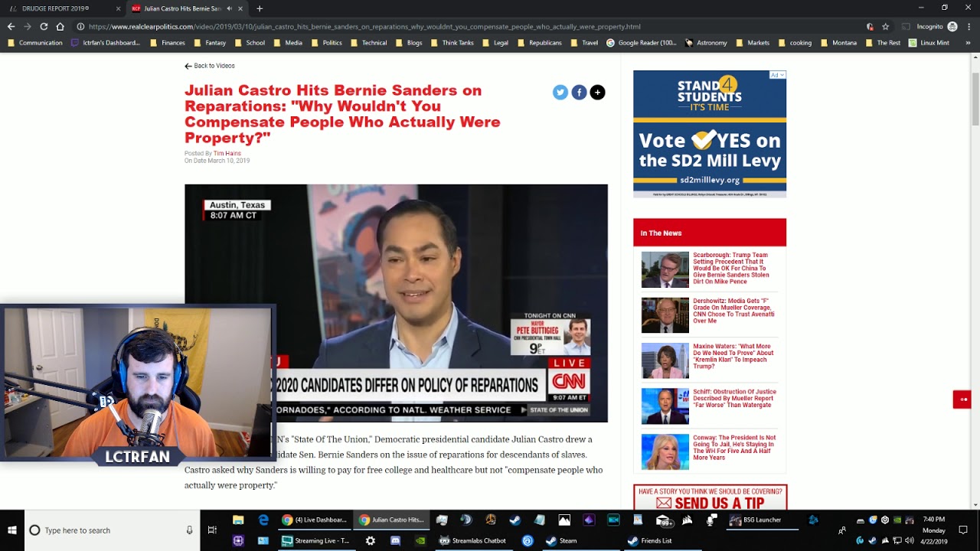
Task: Close the ad via AdChoices icon
Action: tap(778, 75)
